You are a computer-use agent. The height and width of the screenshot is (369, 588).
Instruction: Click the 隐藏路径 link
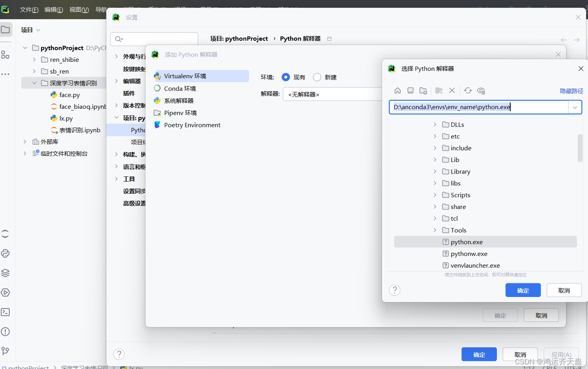[x=571, y=91]
